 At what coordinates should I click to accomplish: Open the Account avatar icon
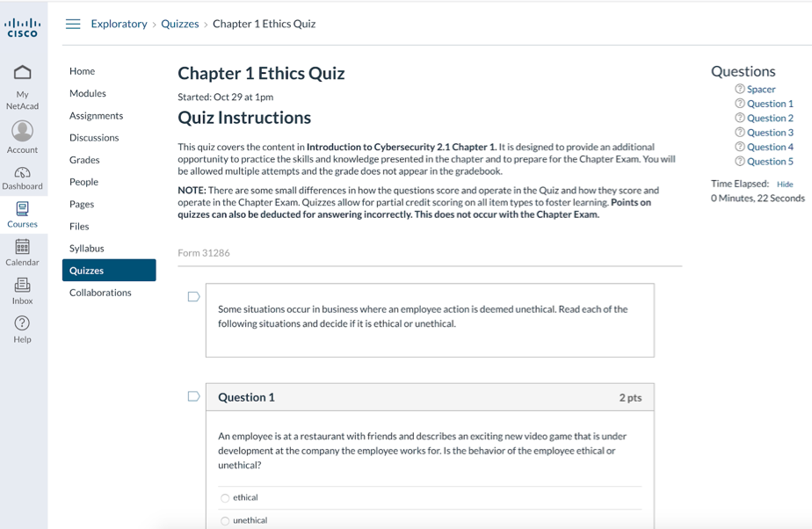click(x=23, y=131)
